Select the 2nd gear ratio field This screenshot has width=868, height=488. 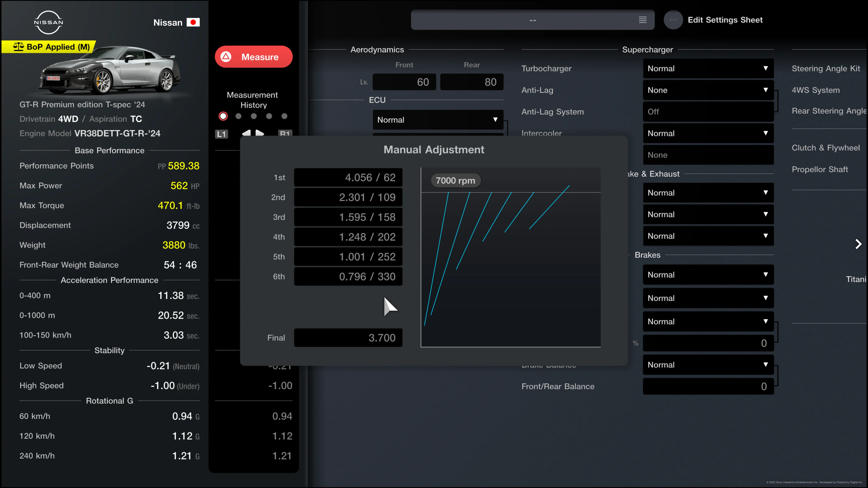tap(348, 197)
